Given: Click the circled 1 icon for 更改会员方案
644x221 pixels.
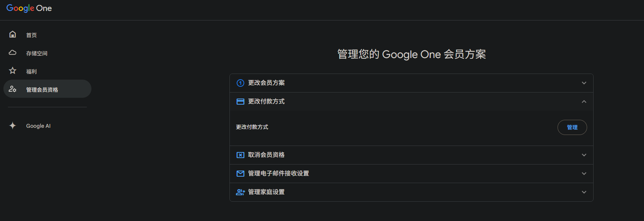Looking at the screenshot, I should [240, 83].
